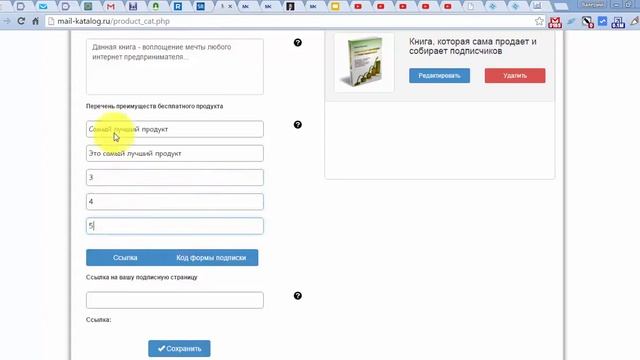The height and width of the screenshot is (360, 640).
Task: Bookmark this page with the star icon
Action: pos(539,21)
